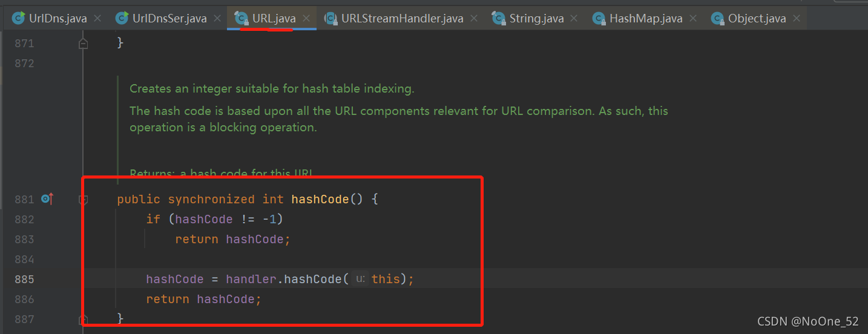Open the URLStreamHandler.java tab

[x=402, y=19]
